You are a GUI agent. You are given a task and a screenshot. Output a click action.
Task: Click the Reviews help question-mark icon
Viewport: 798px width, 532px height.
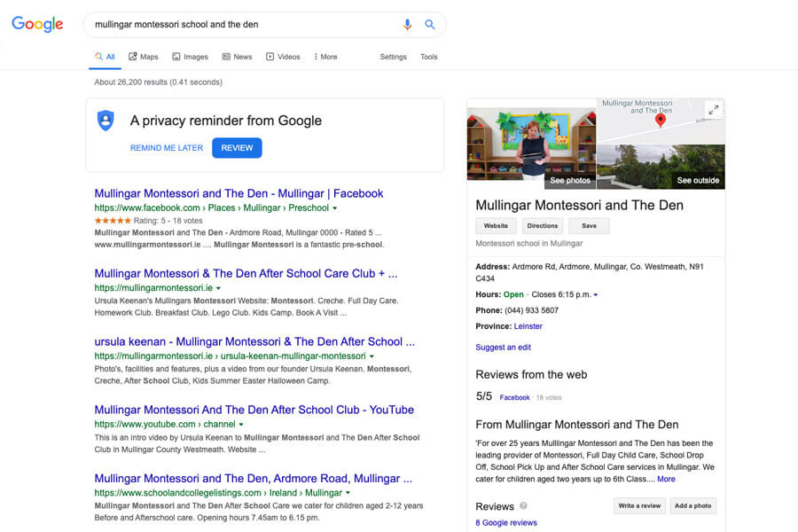pyautogui.click(x=523, y=505)
